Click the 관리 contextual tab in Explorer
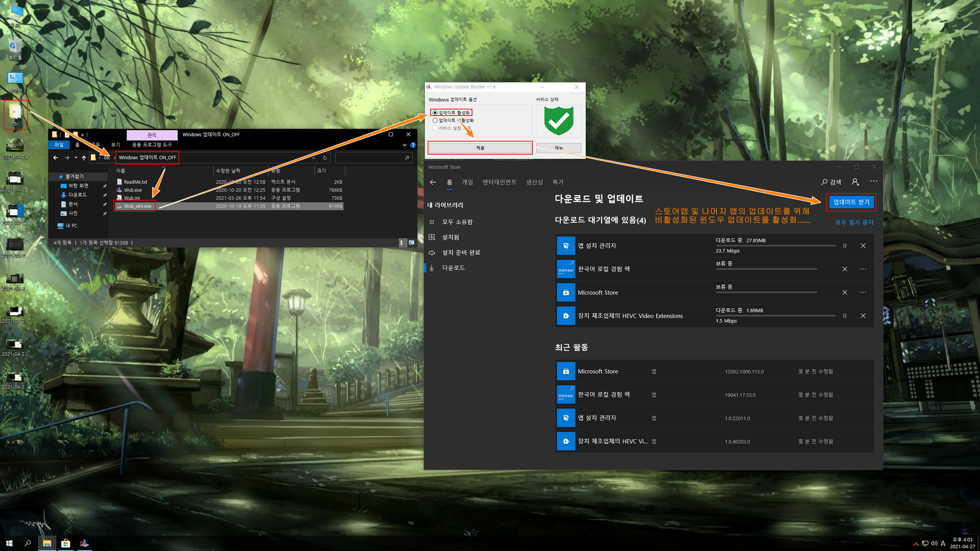 151,135
